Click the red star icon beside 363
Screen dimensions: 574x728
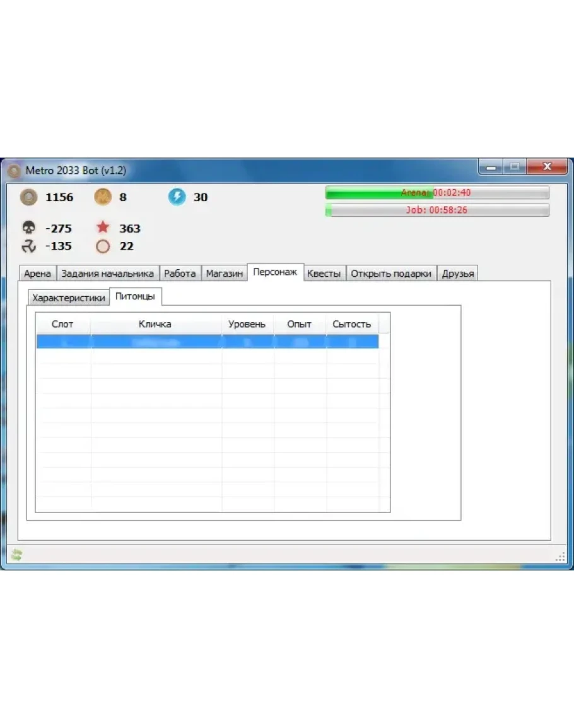[x=103, y=228]
